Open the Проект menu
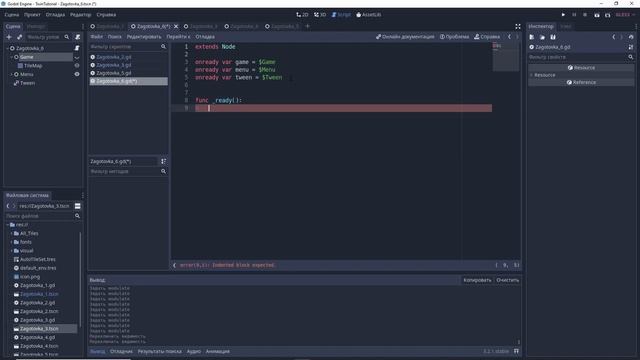Image resolution: width=640 pixels, height=360 pixels. (32, 15)
